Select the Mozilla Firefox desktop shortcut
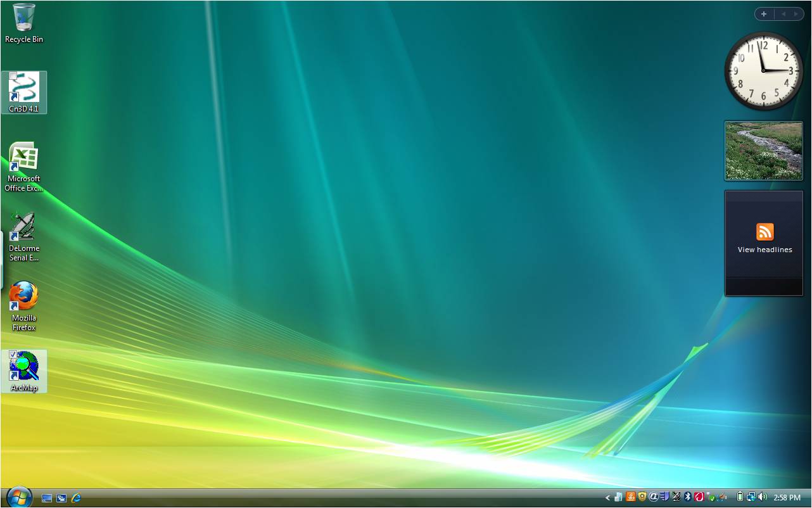Screen dimensions: 812x508 pyautogui.click(x=24, y=306)
